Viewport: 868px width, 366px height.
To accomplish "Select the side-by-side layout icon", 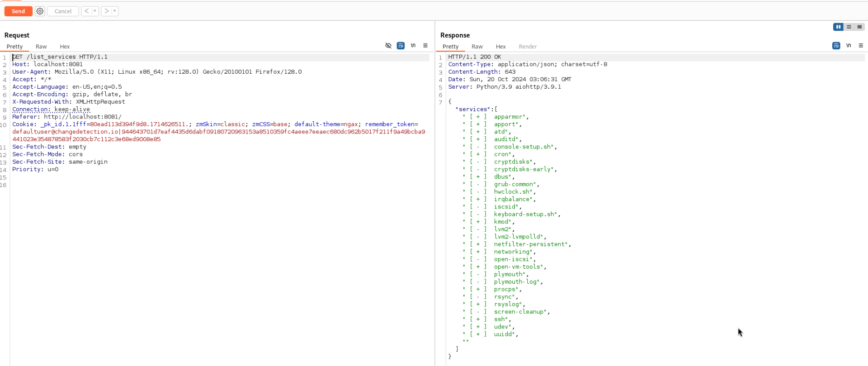I will click(838, 27).
